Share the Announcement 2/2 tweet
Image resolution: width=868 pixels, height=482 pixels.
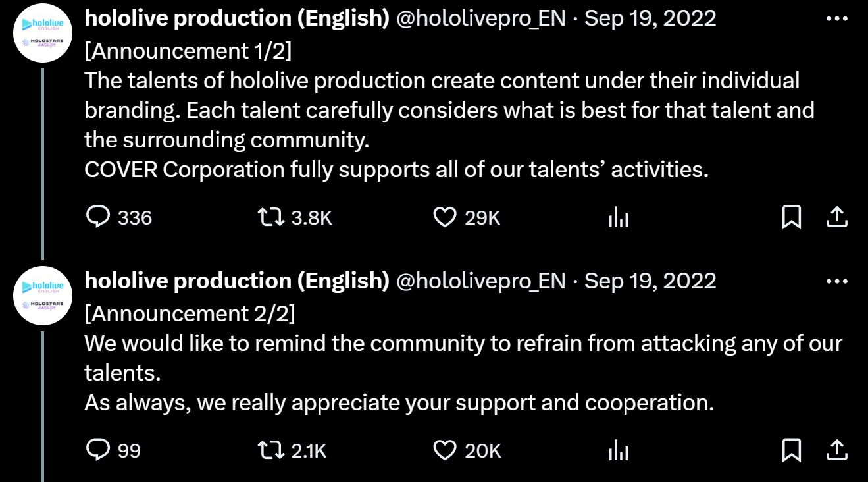[836, 450]
